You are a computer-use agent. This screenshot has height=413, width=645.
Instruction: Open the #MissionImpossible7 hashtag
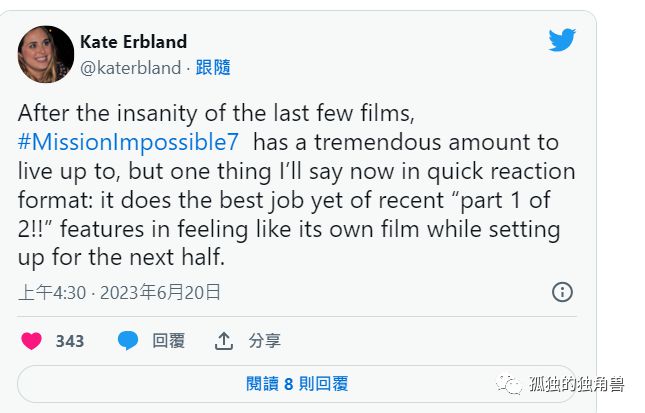(x=124, y=142)
